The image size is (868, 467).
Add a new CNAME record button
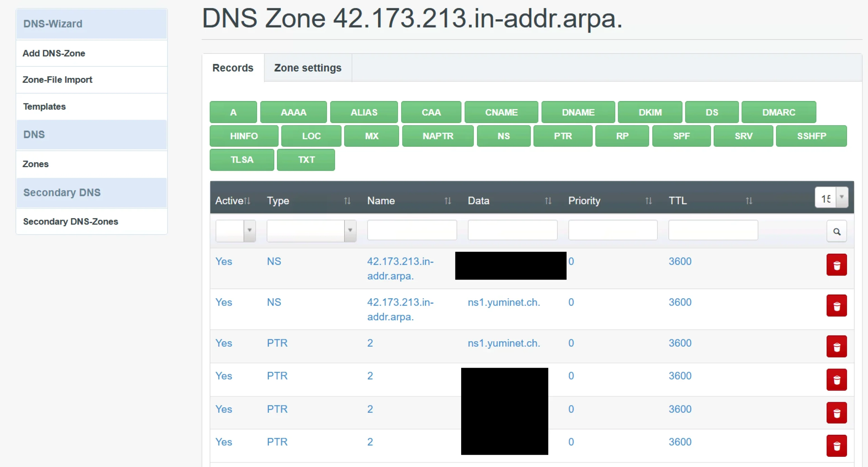click(x=501, y=112)
